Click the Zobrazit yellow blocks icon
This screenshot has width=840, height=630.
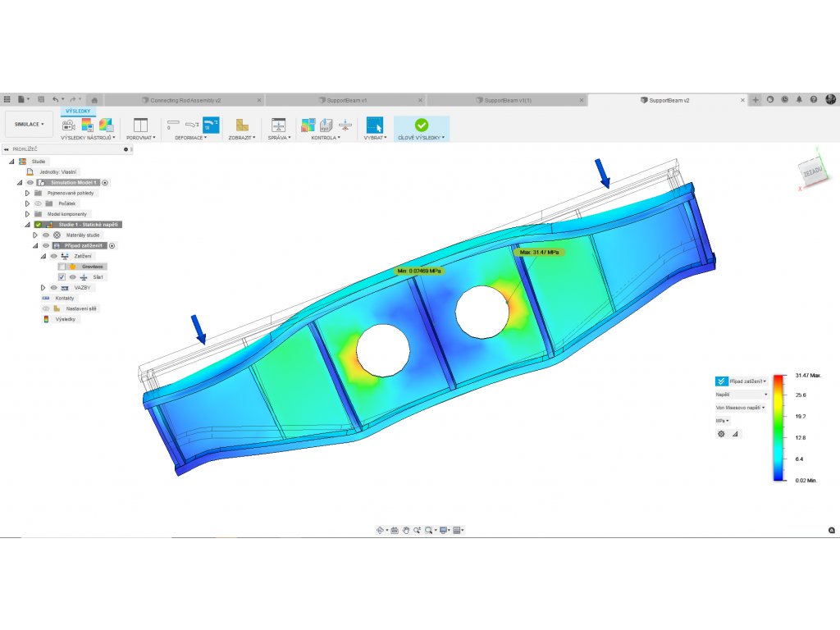(x=242, y=125)
